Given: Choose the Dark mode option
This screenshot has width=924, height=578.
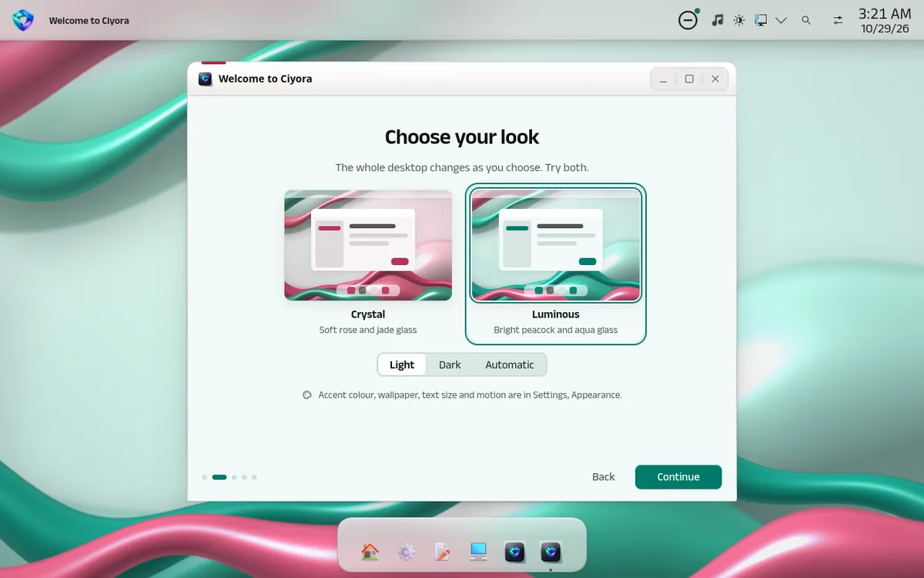Looking at the screenshot, I should [x=450, y=365].
